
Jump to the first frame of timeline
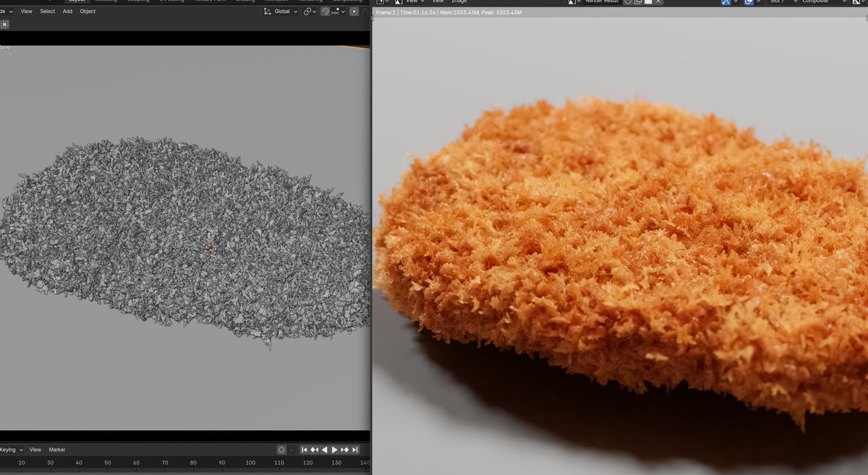pos(305,450)
